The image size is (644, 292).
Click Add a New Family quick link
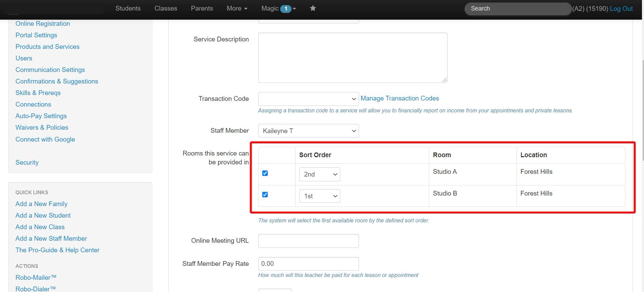tap(41, 204)
